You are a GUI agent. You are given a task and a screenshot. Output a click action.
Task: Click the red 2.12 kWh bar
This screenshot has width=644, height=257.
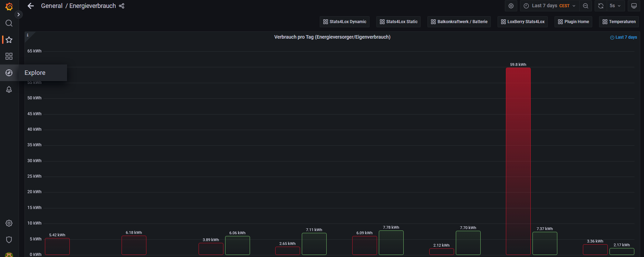[442, 251]
